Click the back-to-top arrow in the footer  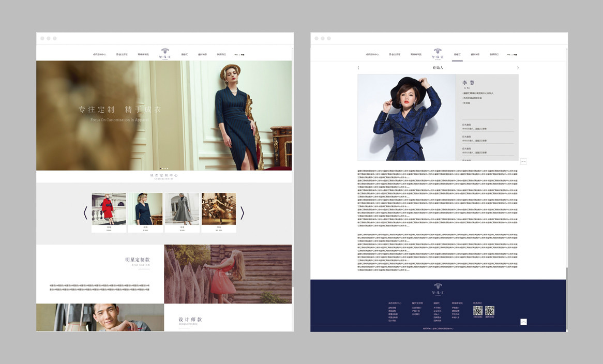click(x=523, y=322)
